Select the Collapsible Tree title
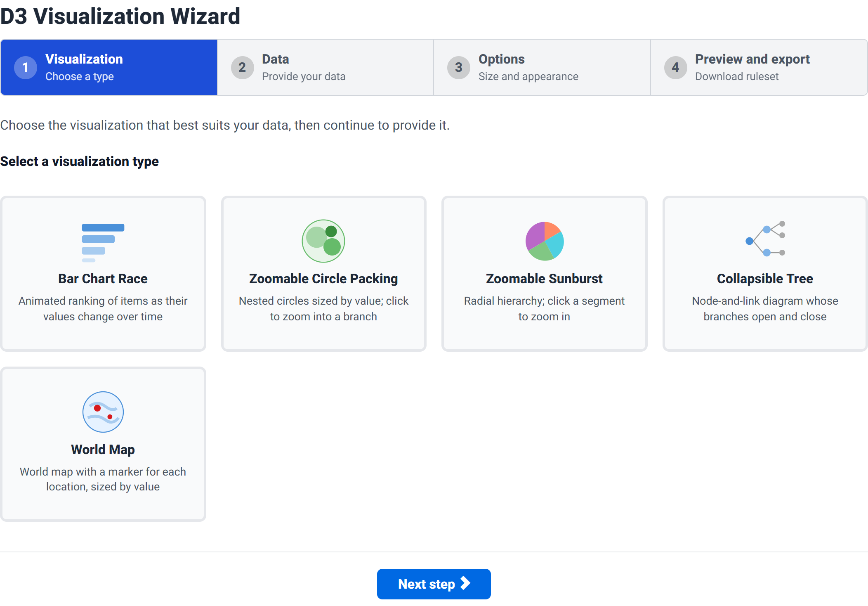The width and height of the screenshot is (868, 606). pyautogui.click(x=765, y=279)
